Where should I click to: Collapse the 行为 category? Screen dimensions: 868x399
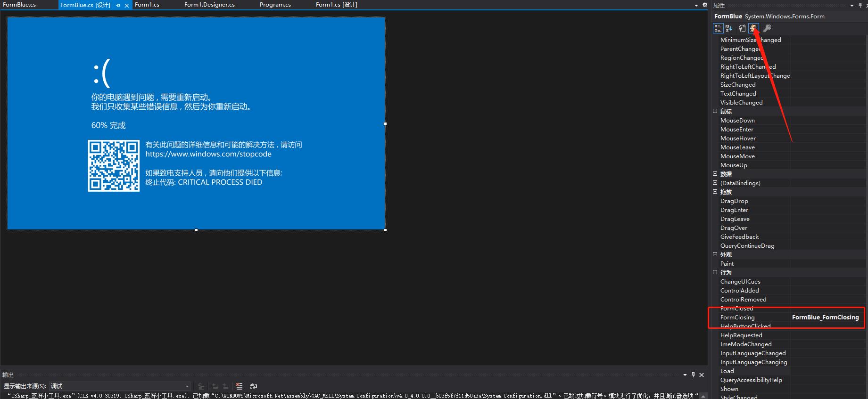pyautogui.click(x=715, y=272)
